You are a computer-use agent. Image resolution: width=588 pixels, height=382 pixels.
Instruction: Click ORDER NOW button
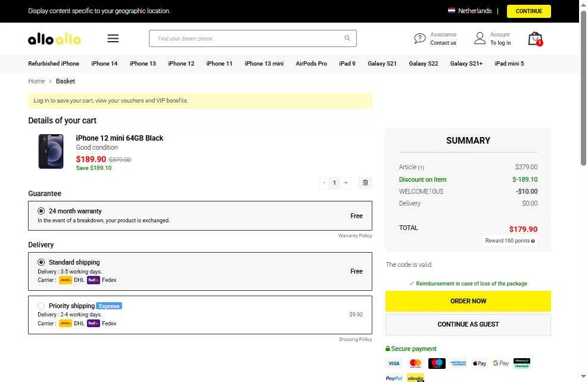(468, 301)
